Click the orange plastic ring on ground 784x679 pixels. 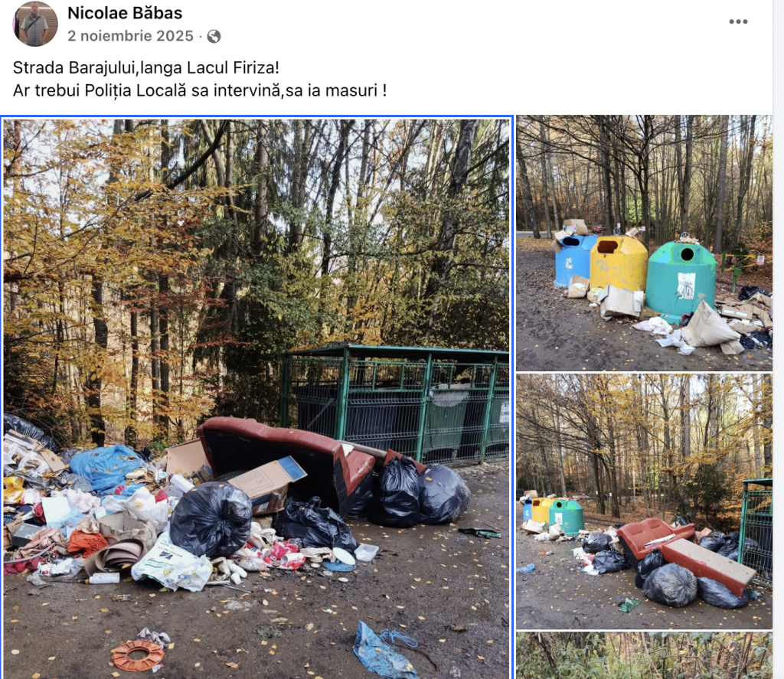pos(138,655)
